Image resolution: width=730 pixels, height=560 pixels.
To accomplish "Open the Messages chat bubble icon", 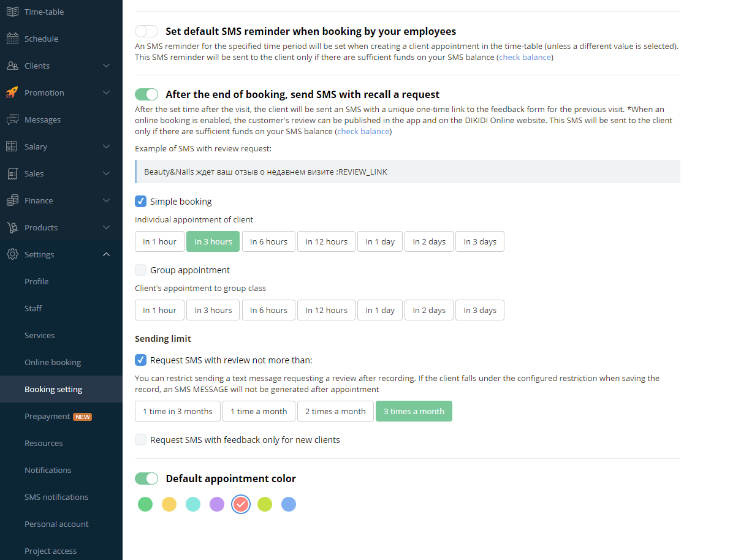I will coord(13,119).
